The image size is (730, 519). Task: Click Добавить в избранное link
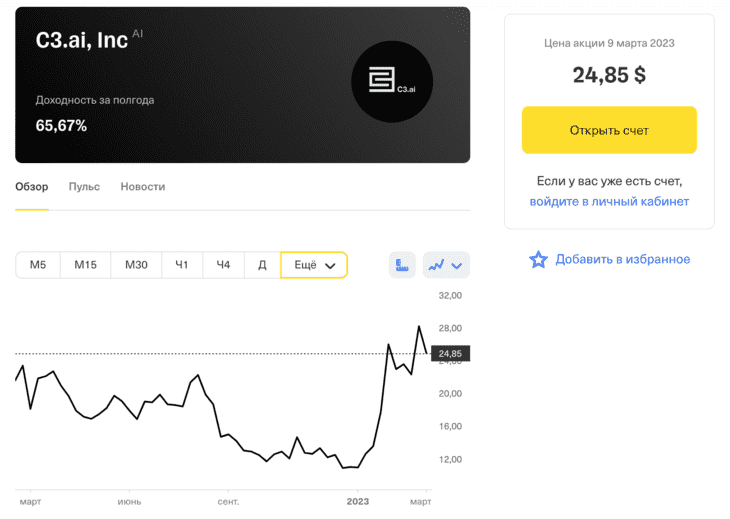click(622, 259)
